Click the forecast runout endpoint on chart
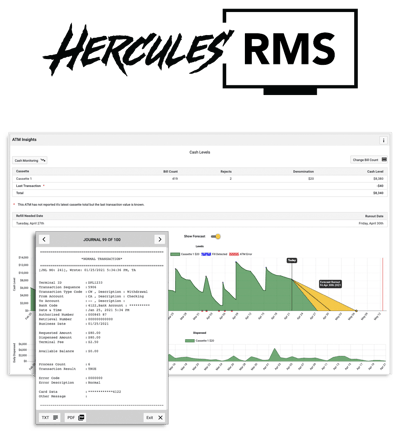Viewport: 400px width, 432px height. coord(356,311)
